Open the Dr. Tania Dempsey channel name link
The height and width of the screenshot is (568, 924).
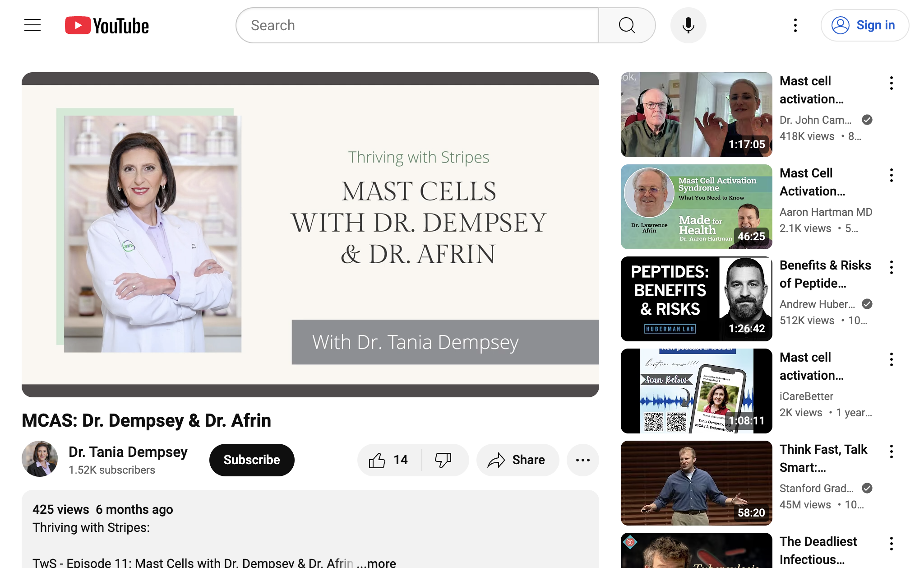pyautogui.click(x=128, y=452)
